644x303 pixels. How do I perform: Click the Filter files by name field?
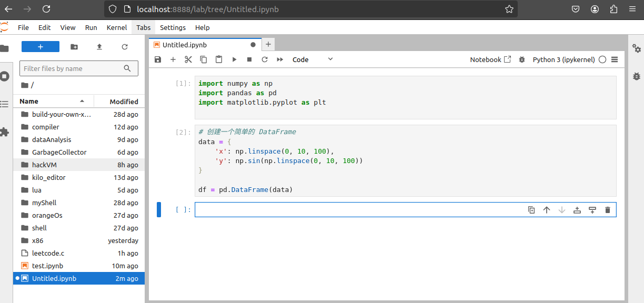(79, 68)
